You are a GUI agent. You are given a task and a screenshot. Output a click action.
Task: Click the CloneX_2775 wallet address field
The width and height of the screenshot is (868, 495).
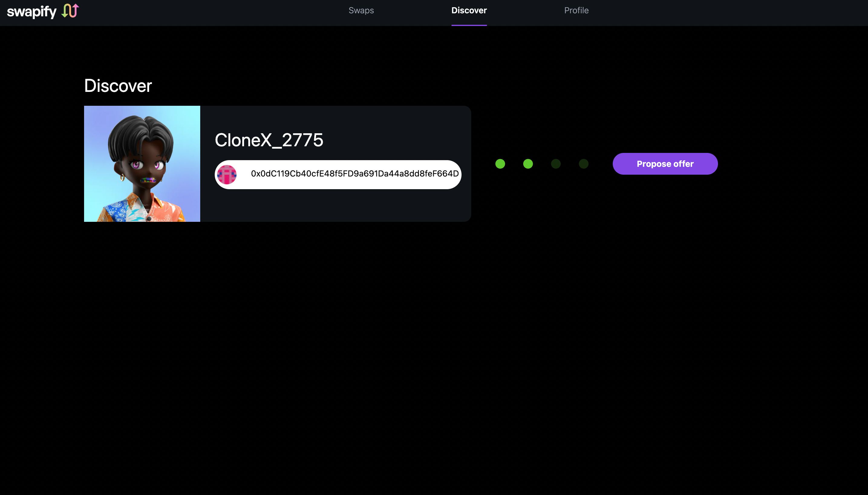[x=338, y=174]
